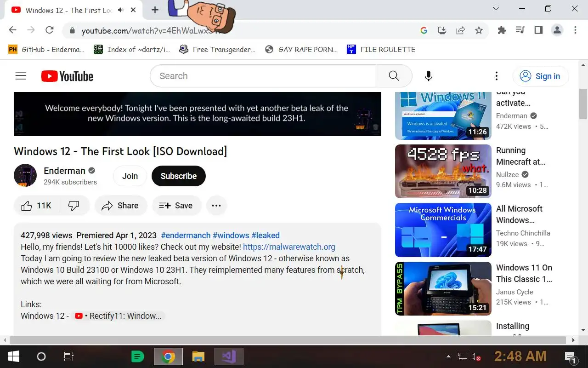Open the TPM Bypass Windows 11 thumbnail
The image size is (588, 368).
(443, 288)
